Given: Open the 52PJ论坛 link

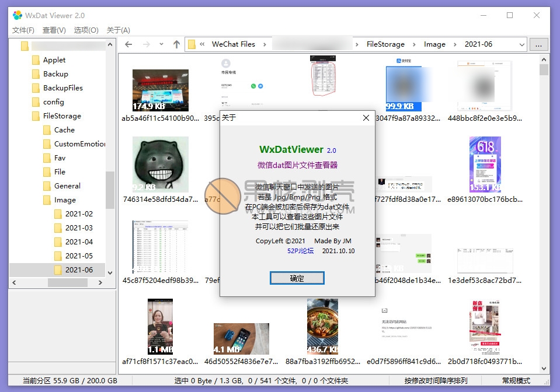Looking at the screenshot, I should [x=300, y=251].
